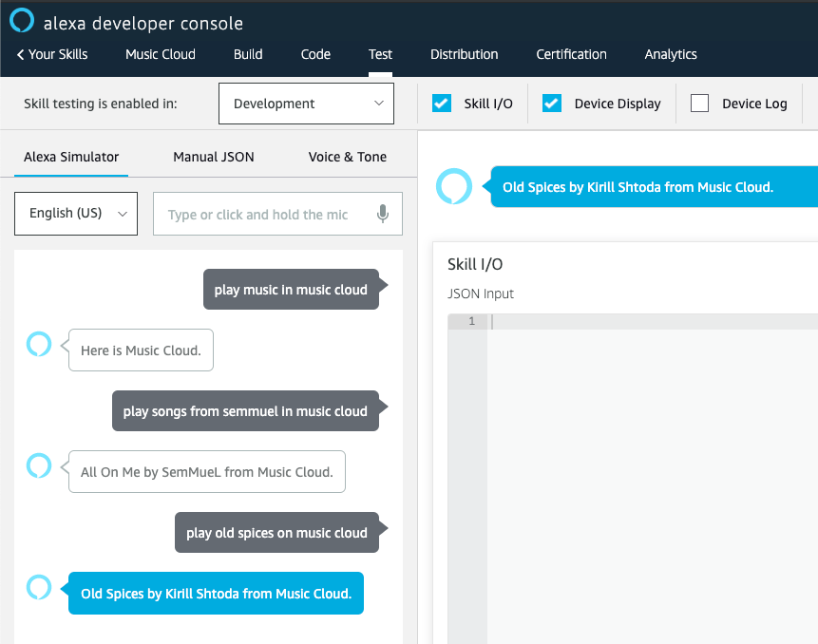818x644 pixels.
Task: View the Analytics tab
Action: 671,54
